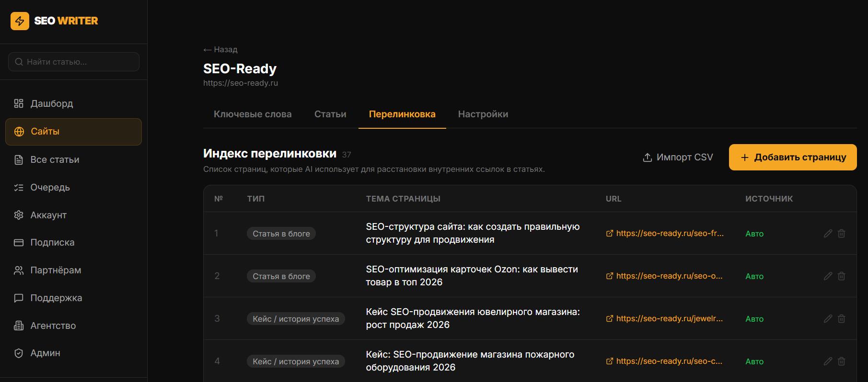Screen dimensions: 868x382
Task: Click Статья в блоге badge in row 2
Action: pos(281,276)
